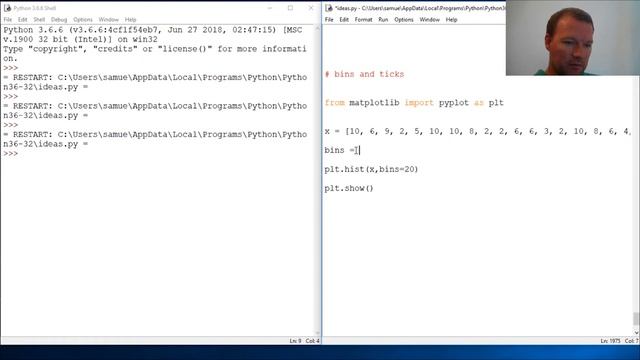Screen dimensions: 640x360
Task: Open Format menu in ideas.py editor
Action: (x=363, y=20)
